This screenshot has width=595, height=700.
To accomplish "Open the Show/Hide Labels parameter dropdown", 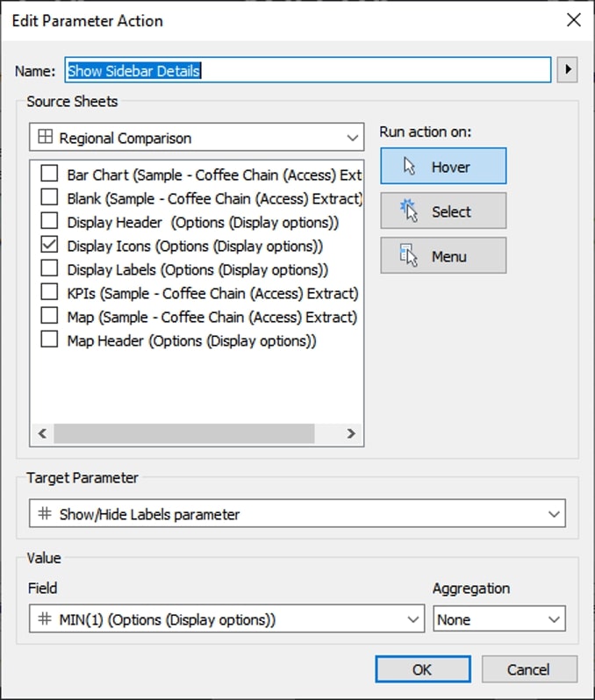I will pos(297,513).
